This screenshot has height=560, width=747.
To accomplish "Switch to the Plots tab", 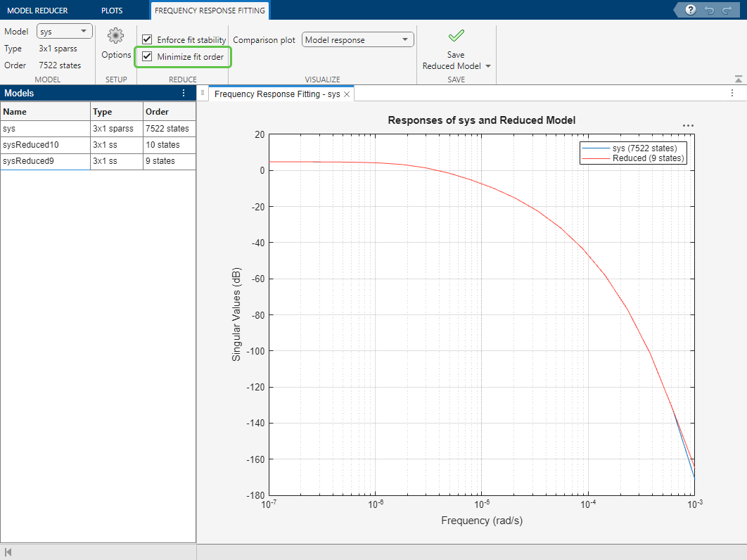I will pos(111,11).
